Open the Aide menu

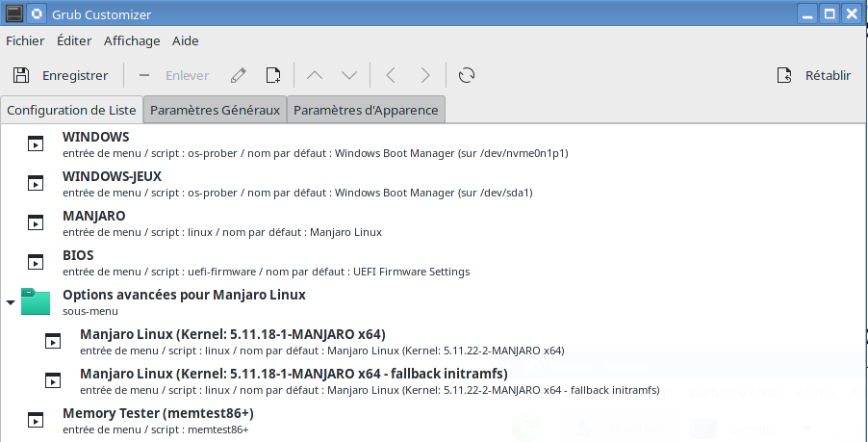pos(186,41)
